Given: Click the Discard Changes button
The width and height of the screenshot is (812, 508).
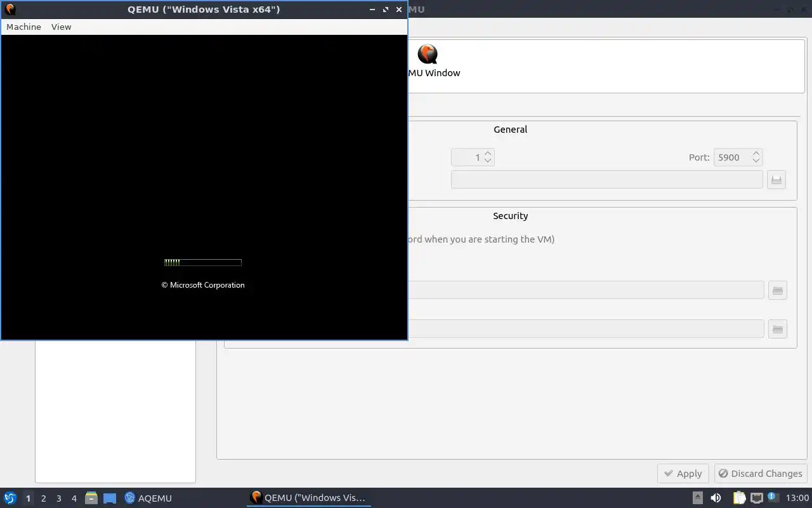Looking at the screenshot, I should (x=761, y=474).
